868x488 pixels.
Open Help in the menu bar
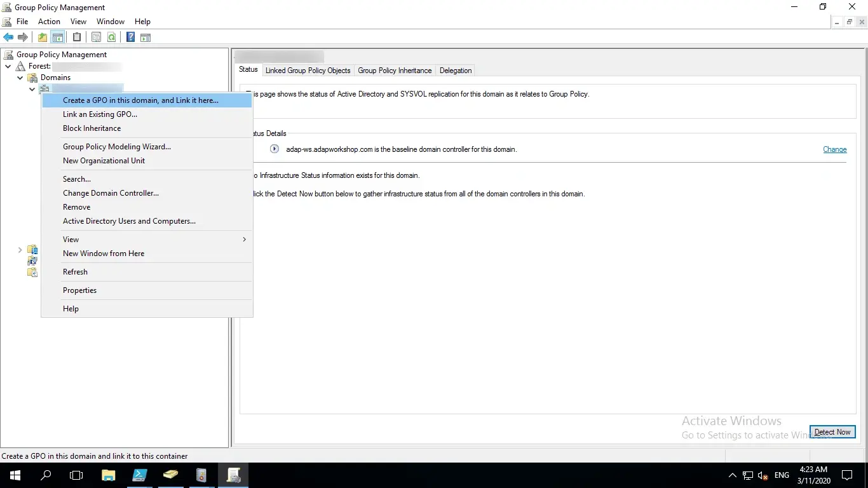coord(142,22)
